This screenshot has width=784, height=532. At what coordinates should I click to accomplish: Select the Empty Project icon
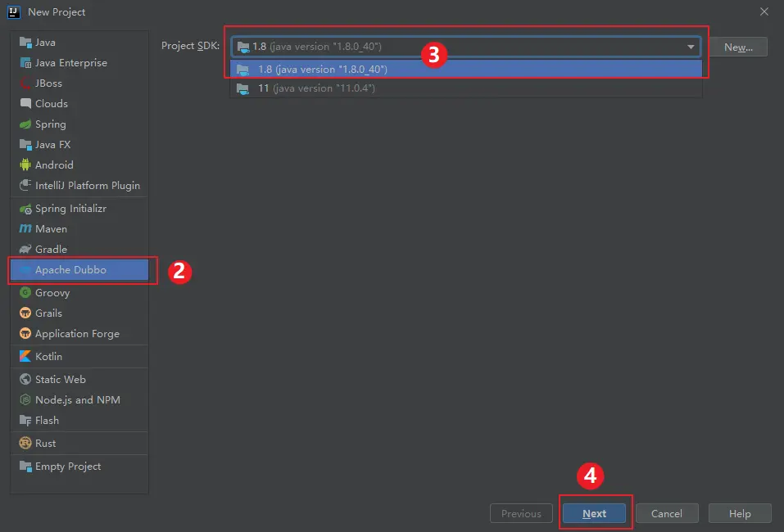[x=25, y=467]
